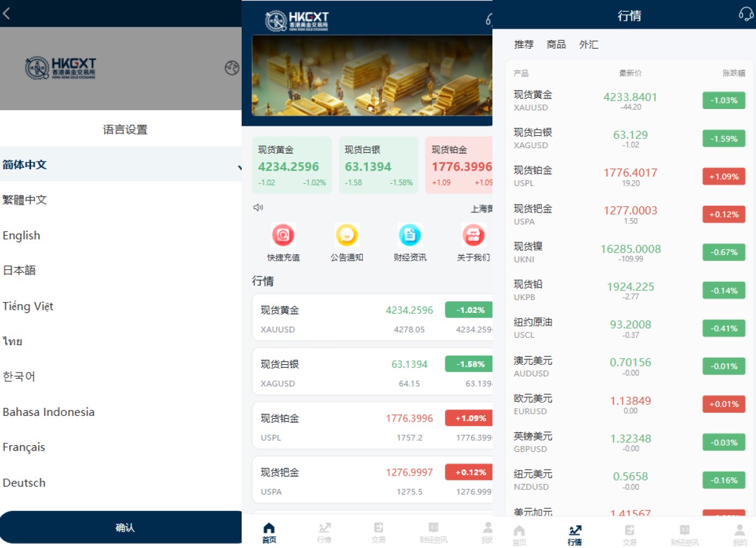The height and width of the screenshot is (548, 756).
Task: Click the +0.01% badge for EURUSD
Action: pyautogui.click(x=724, y=404)
